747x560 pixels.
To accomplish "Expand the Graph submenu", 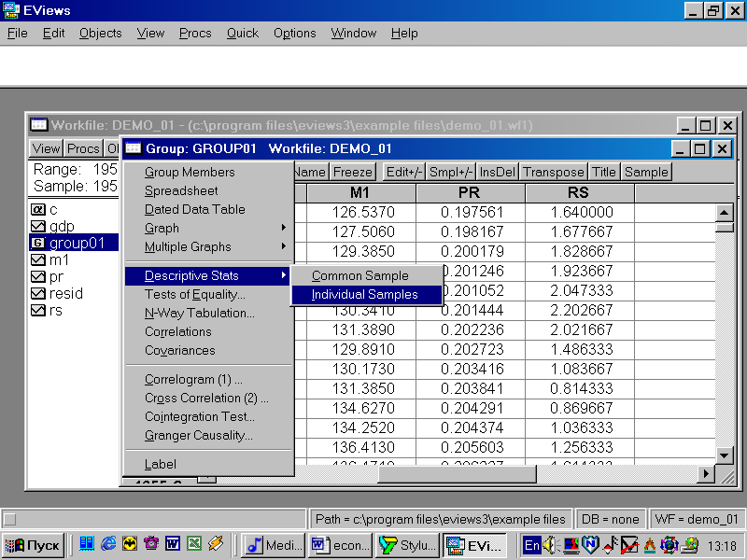I will pos(208,228).
